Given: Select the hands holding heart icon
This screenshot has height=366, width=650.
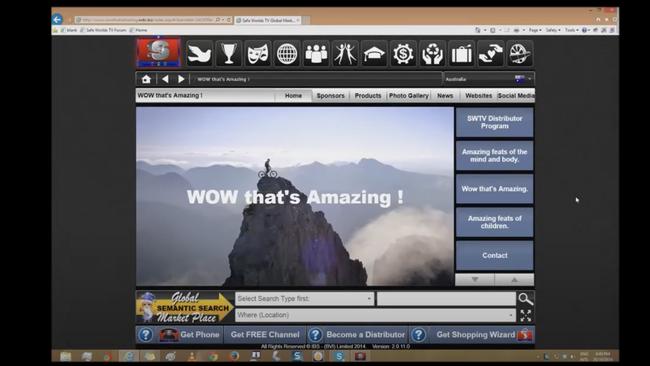Looking at the screenshot, I should [x=491, y=53].
